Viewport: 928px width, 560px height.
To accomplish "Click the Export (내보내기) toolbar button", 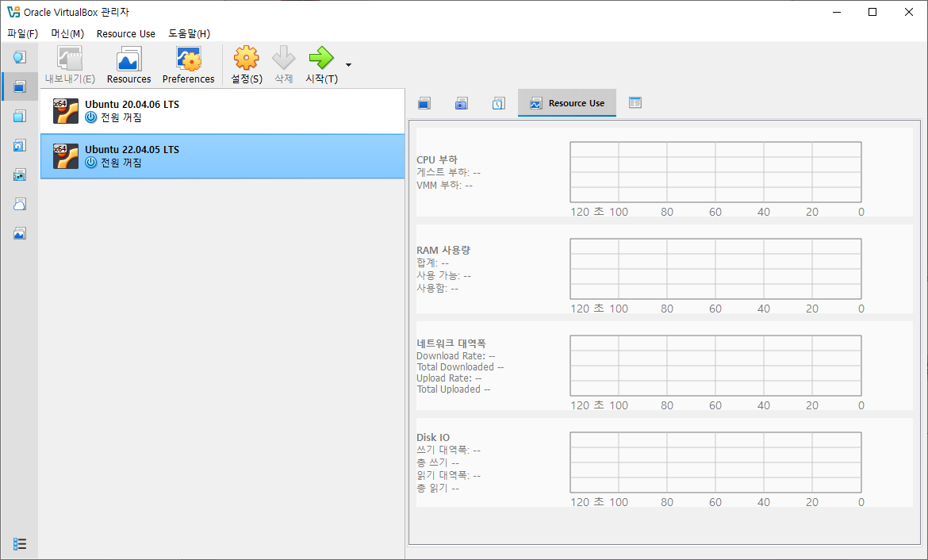I will pos(70,64).
